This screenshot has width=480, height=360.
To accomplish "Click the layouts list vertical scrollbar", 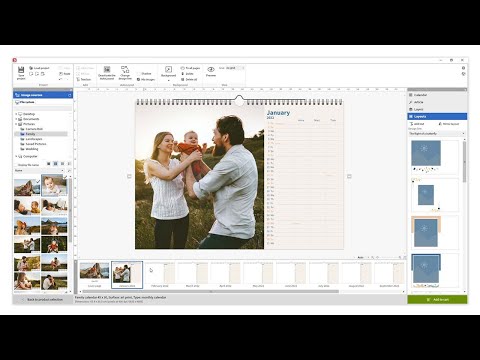I will tap(464, 162).
